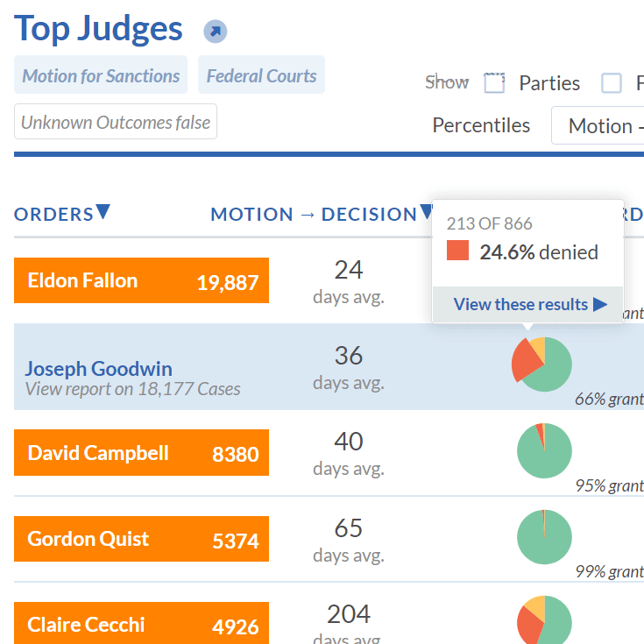Click Gordon Quist's outcome pie chart

pyautogui.click(x=544, y=536)
